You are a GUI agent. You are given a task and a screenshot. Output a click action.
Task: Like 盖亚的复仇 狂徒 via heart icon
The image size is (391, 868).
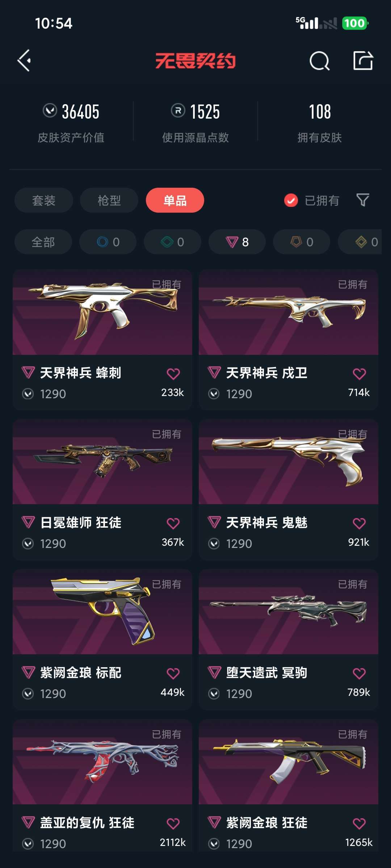coord(173,824)
